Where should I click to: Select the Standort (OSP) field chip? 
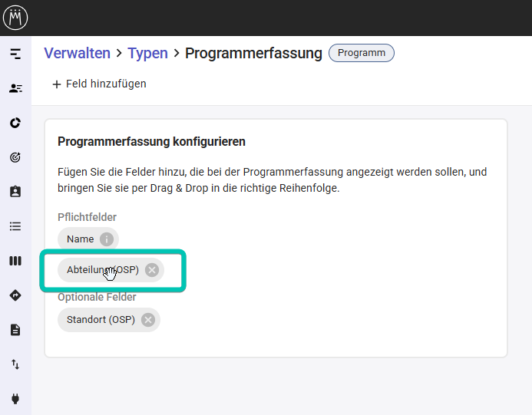click(100, 320)
